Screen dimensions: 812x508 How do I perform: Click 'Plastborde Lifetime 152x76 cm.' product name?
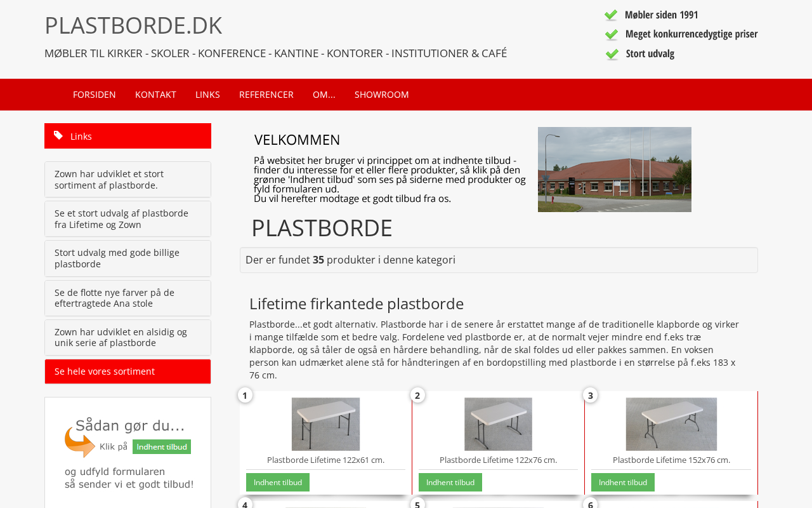(671, 460)
